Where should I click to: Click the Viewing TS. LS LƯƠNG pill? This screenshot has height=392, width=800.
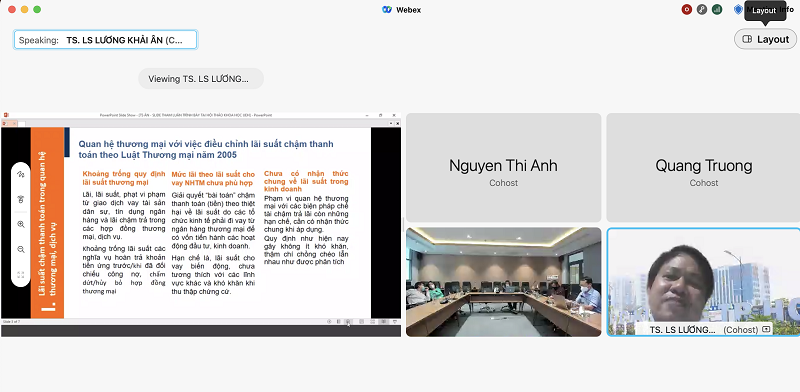click(x=201, y=79)
